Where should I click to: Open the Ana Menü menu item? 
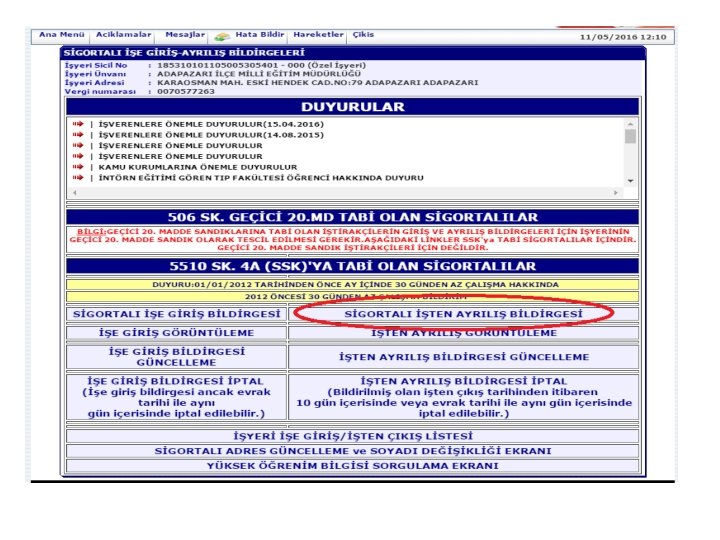pos(62,35)
